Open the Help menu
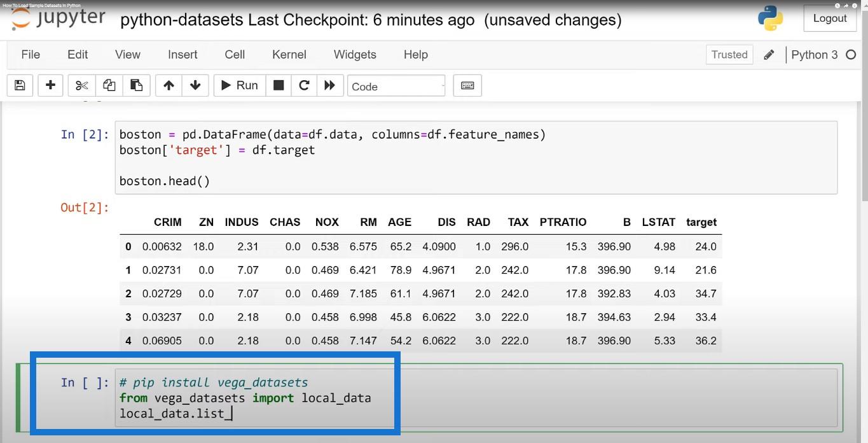Viewport: 868px width, 443px height. [x=416, y=55]
